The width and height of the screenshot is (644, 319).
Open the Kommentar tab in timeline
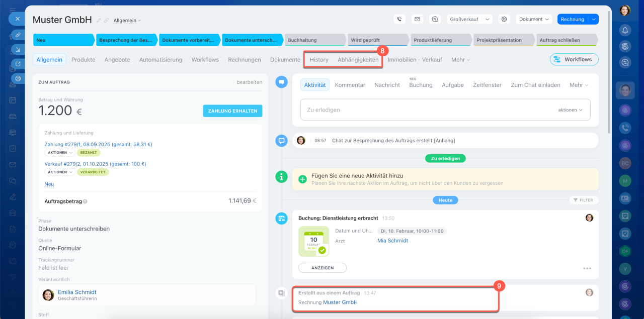[350, 85]
